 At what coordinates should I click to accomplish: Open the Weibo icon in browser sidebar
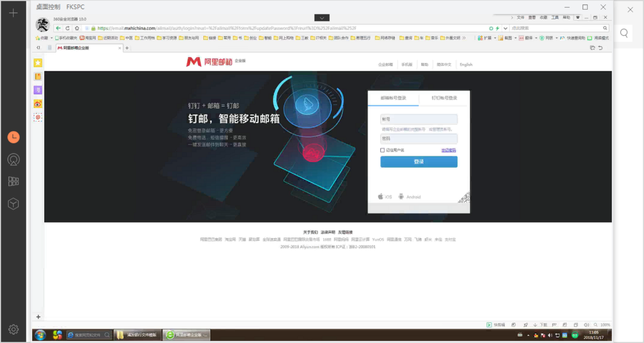click(38, 104)
